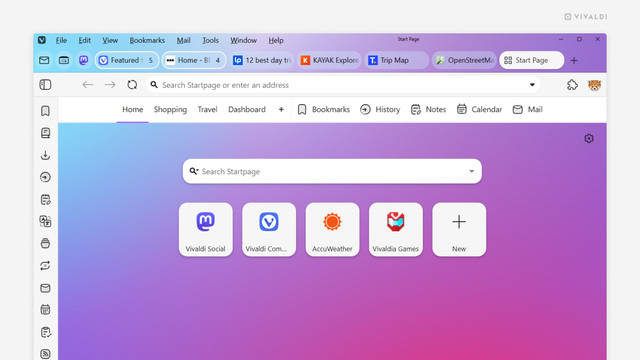Switch to OpenStreetMap tab
The height and width of the screenshot is (360, 640).
click(x=464, y=60)
